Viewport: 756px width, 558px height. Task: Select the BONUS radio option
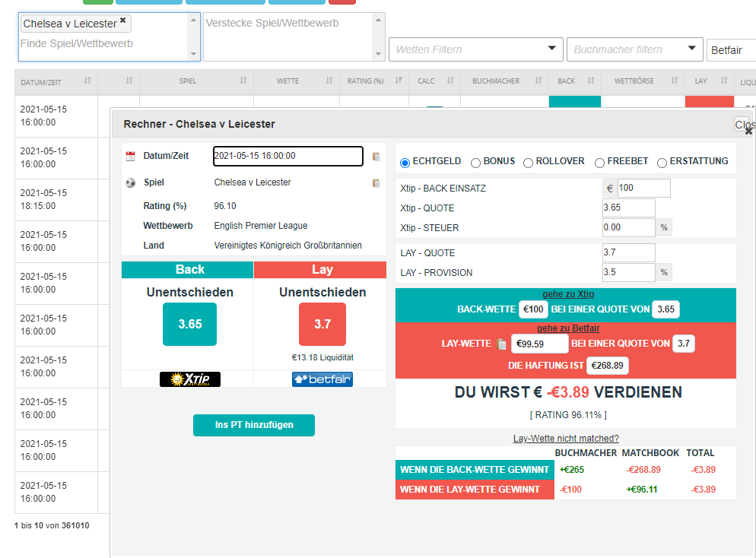pos(476,163)
